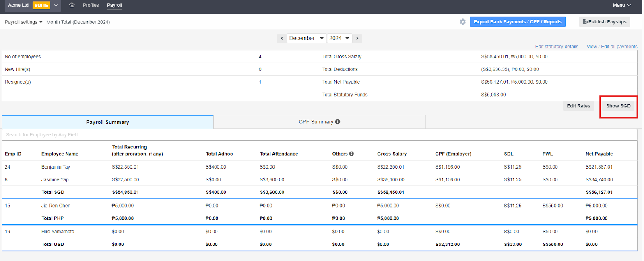The image size is (644, 261).
Task: Click Total USD CPF value S$2,312.00
Action: [447, 245]
